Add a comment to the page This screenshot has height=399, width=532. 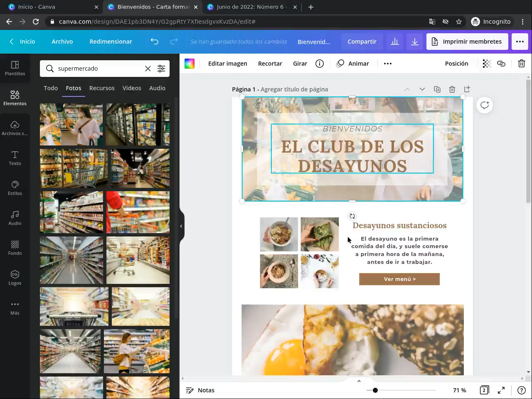tap(485, 105)
